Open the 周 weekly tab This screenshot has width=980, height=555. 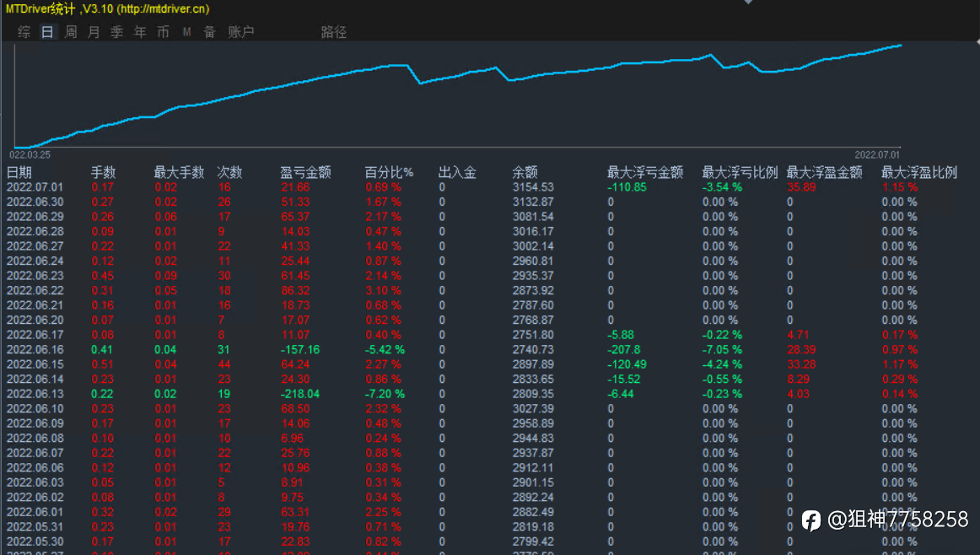(71, 32)
